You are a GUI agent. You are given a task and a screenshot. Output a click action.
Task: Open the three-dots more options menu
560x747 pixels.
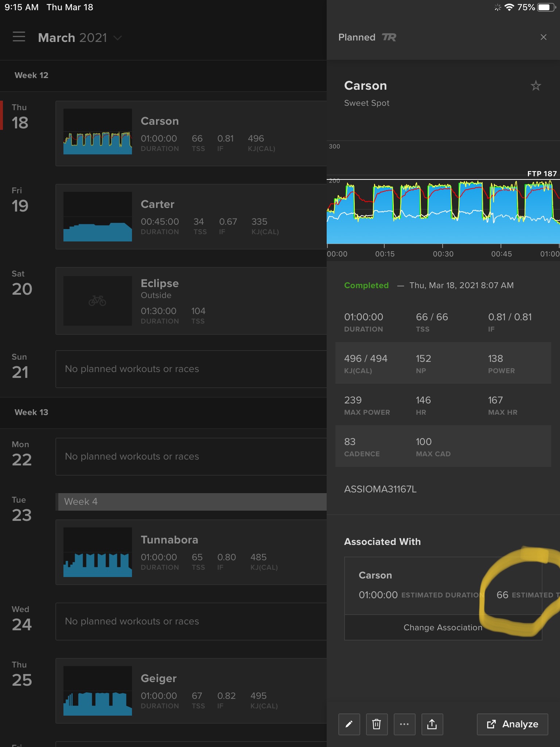point(404,724)
